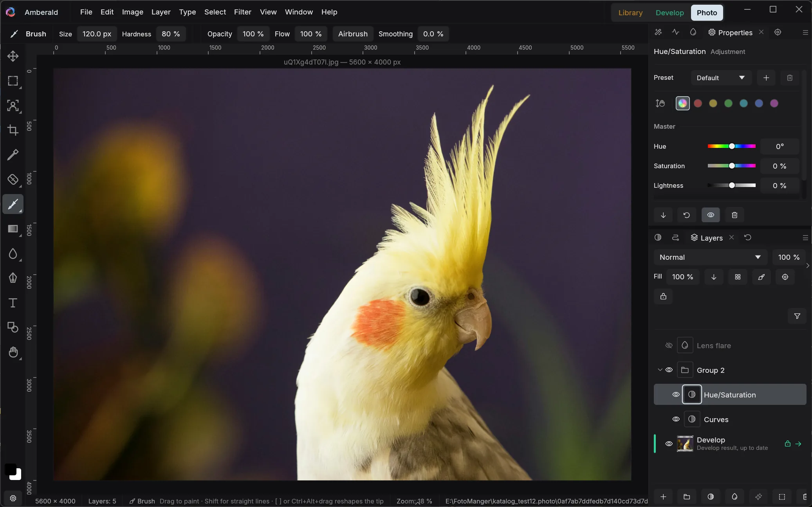
Task: Hide the Develop layer
Action: 669,444
